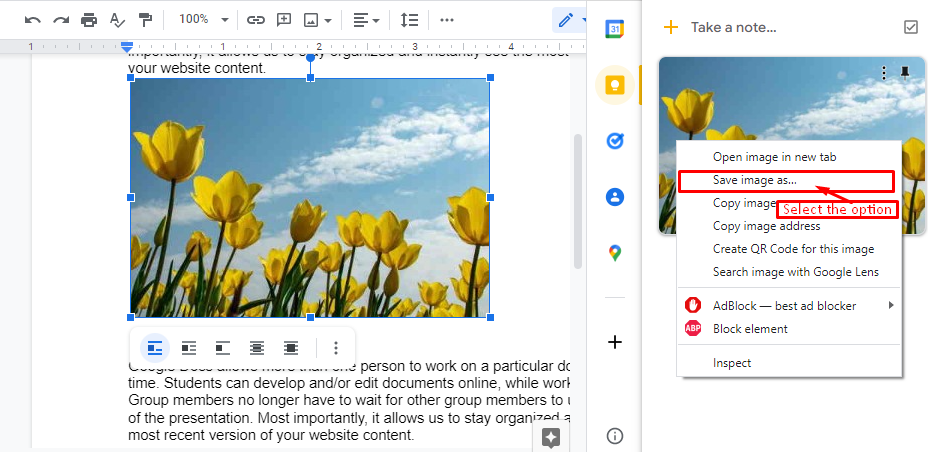This screenshot has height=452, width=928.
Task: Click the Insert link icon
Action: (256, 20)
